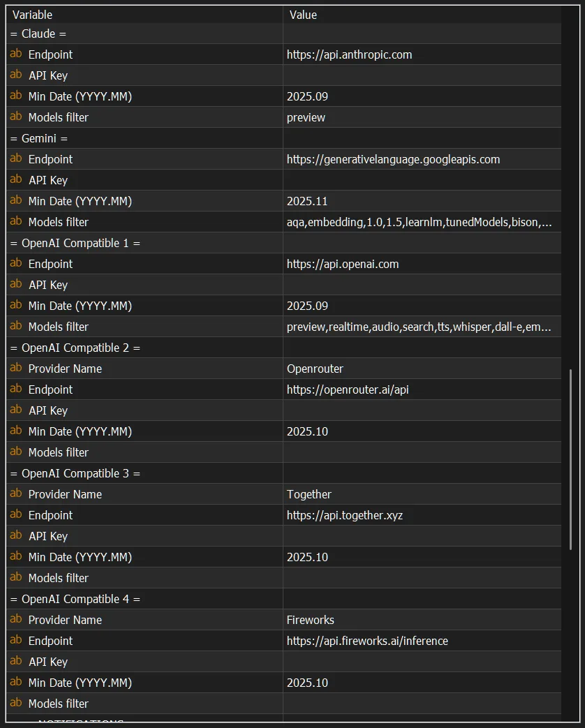
Task: Click the Value column header
Action: [x=422, y=15]
